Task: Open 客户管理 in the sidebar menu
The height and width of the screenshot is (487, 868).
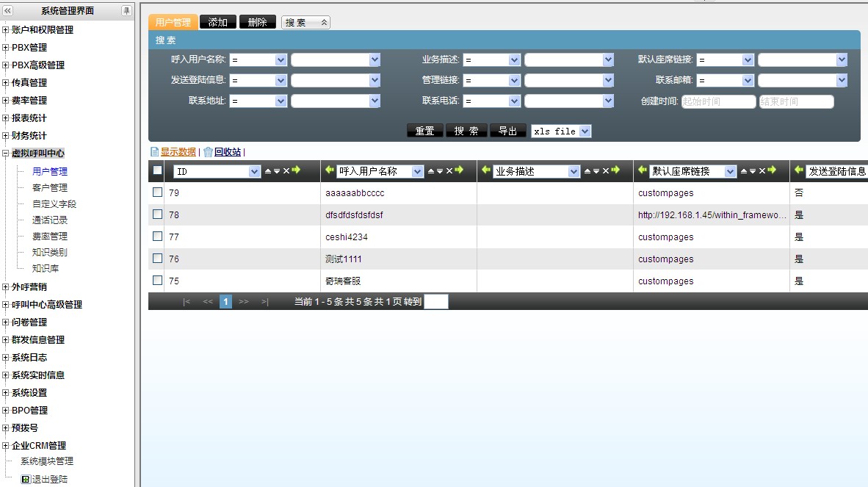Action: click(49, 187)
